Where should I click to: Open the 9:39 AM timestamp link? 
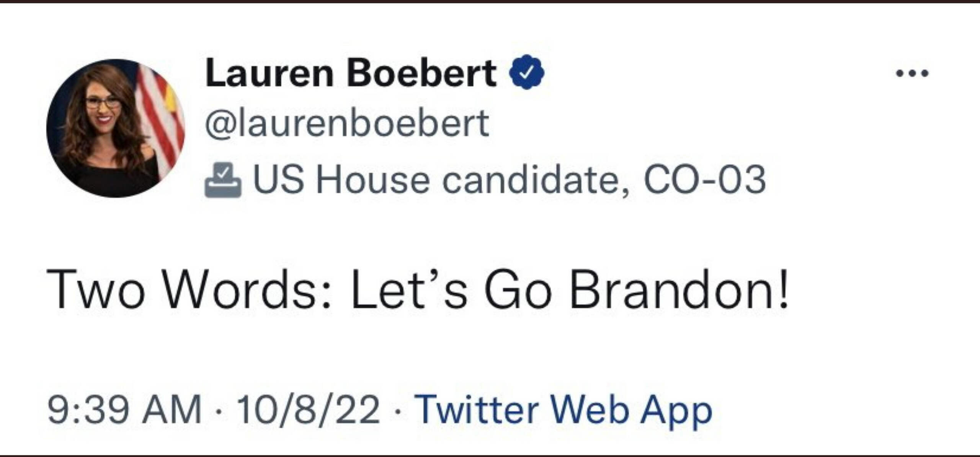click(x=124, y=410)
